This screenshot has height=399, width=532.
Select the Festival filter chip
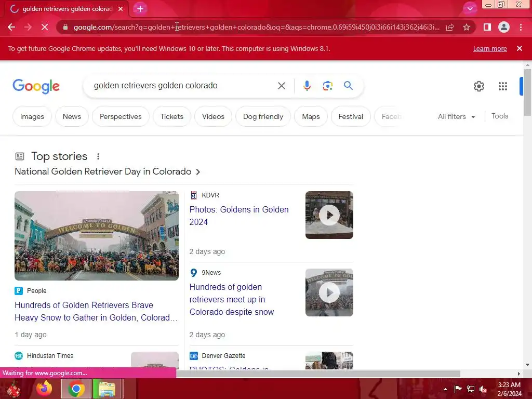(x=351, y=116)
